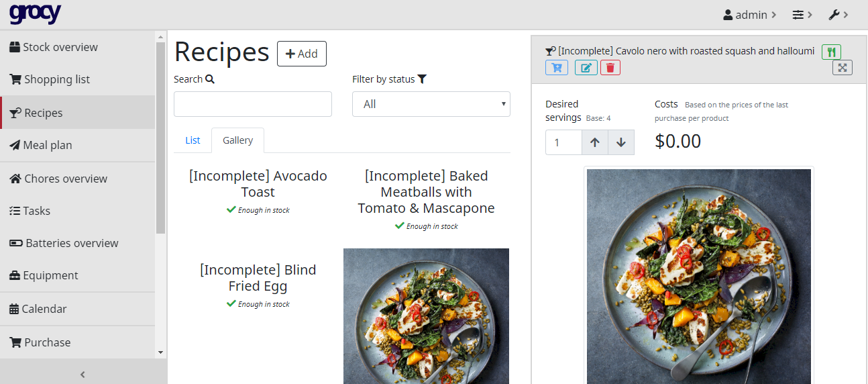Delete the Cavolo nero recipe
Viewport: 868px width, 384px height.
coord(610,67)
